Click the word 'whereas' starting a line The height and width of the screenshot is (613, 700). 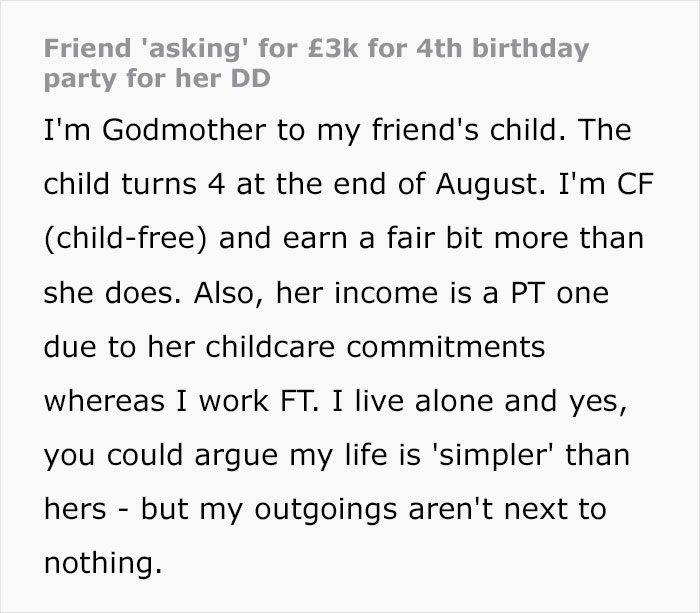click(105, 401)
